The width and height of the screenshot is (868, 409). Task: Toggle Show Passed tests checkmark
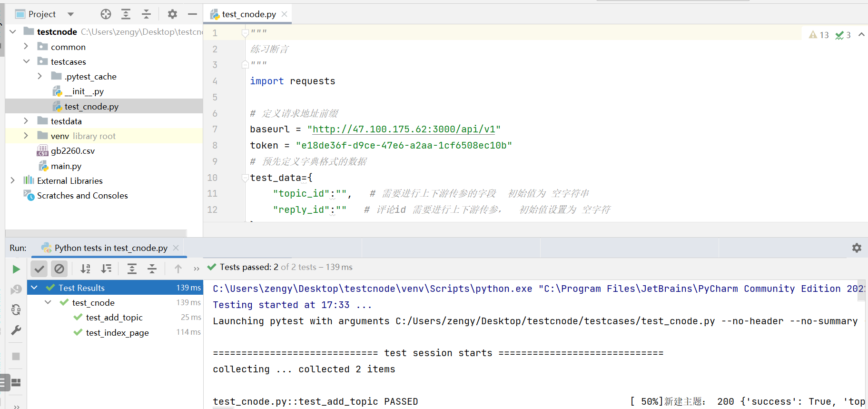pyautogui.click(x=39, y=269)
